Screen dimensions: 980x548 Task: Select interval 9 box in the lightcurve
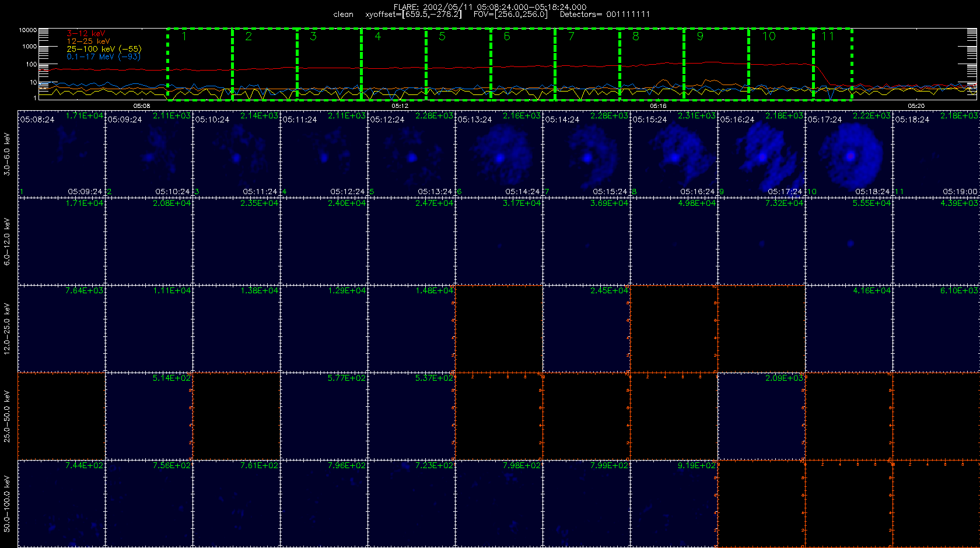pos(716,64)
